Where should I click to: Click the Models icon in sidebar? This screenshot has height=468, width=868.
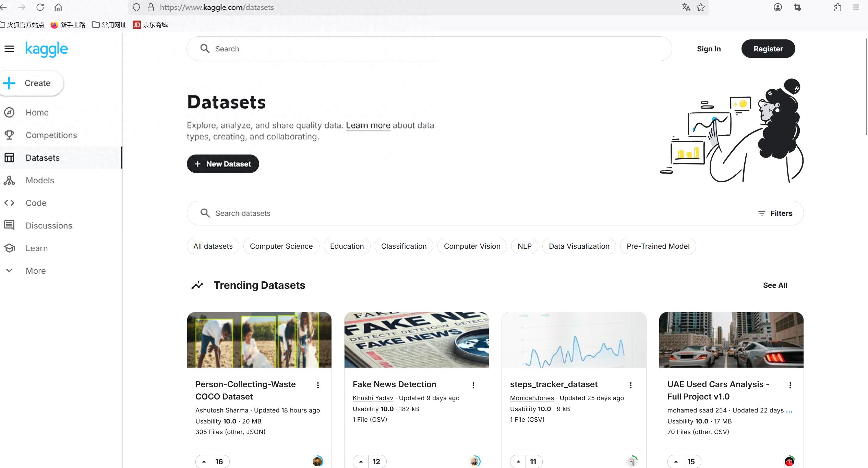pos(9,180)
